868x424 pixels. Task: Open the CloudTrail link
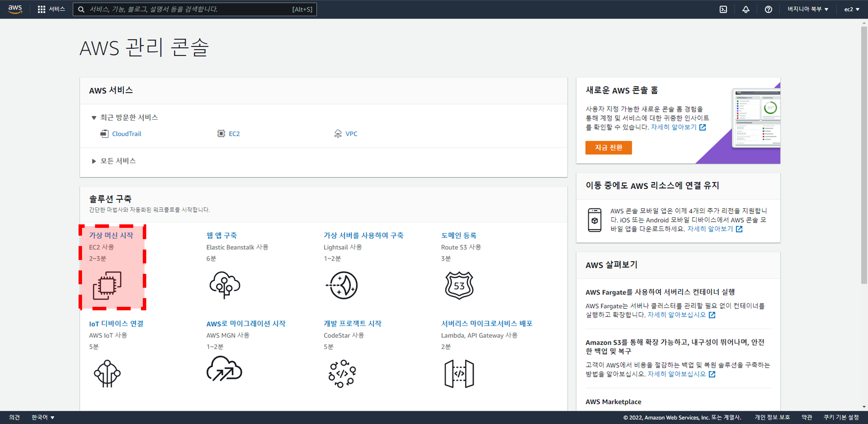[x=127, y=134]
